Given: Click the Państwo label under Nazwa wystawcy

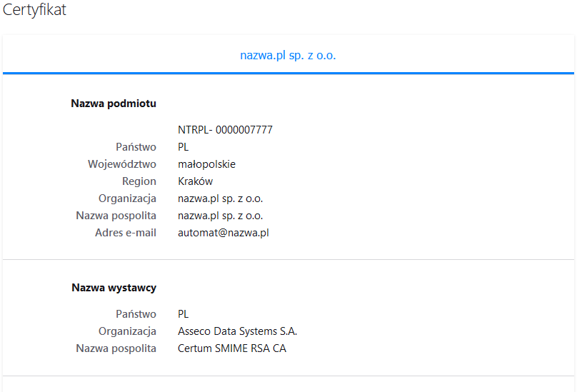Looking at the screenshot, I should pyautogui.click(x=136, y=314).
